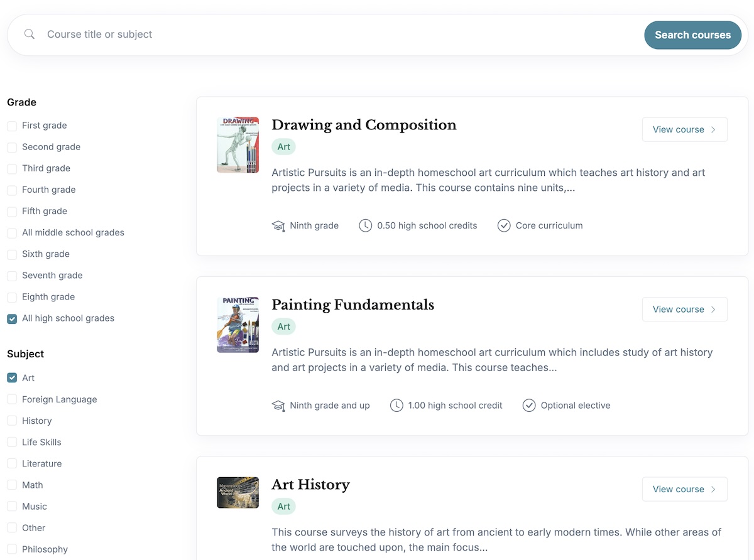Select the Life Skills checkbox
754x560 pixels.
(12, 442)
